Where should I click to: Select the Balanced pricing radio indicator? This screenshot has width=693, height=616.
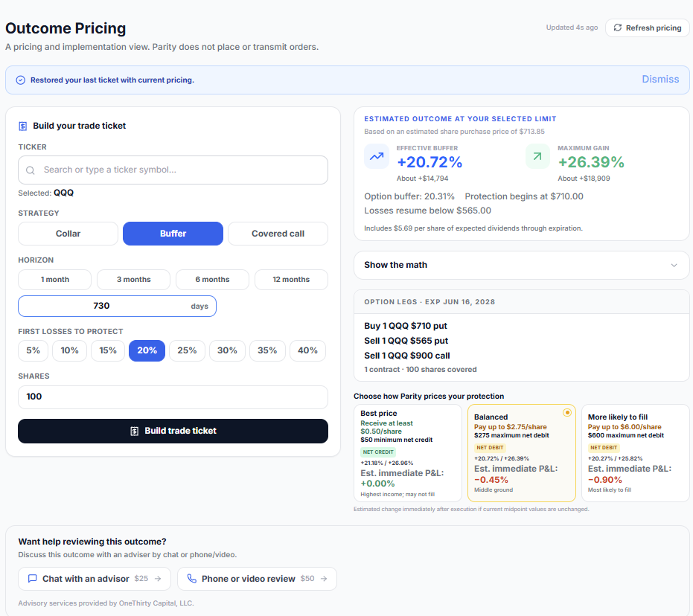coord(567,412)
